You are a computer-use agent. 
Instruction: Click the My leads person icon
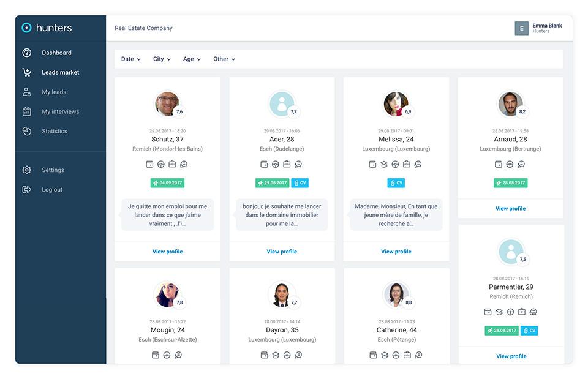(x=27, y=92)
